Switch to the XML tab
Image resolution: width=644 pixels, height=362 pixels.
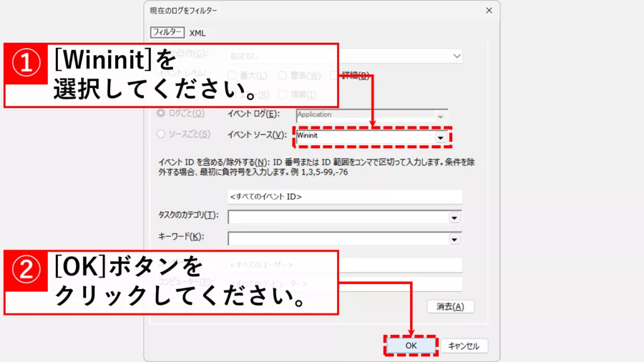coord(197,33)
